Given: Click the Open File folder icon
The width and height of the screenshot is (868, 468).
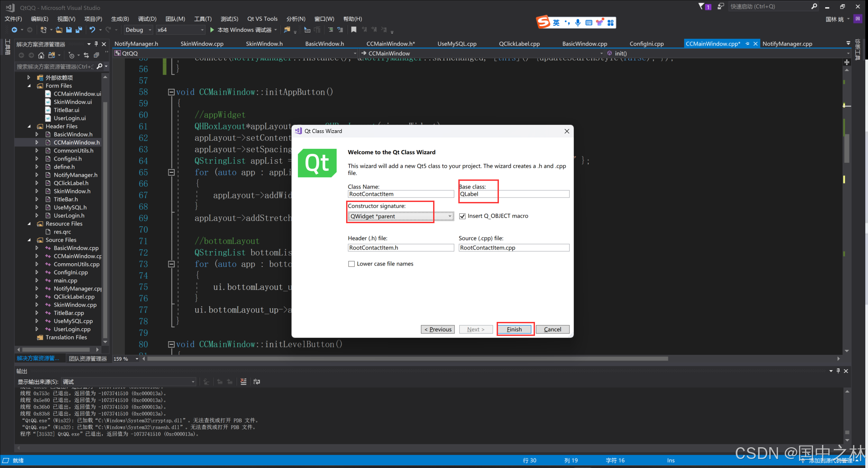Looking at the screenshot, I should [59, 30].
